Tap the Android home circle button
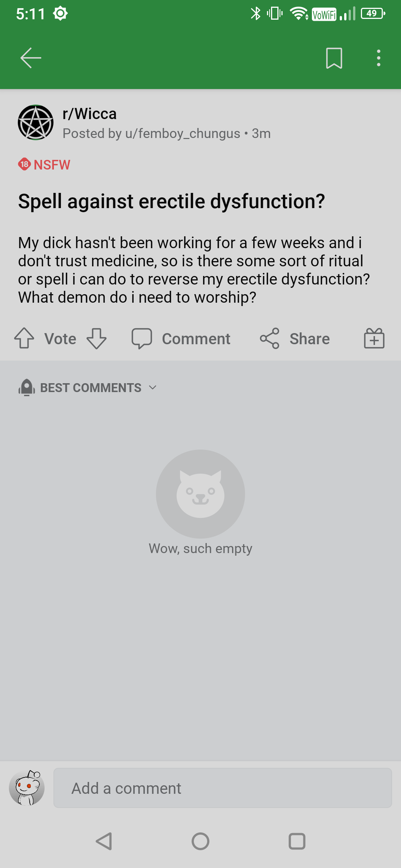 200,841
